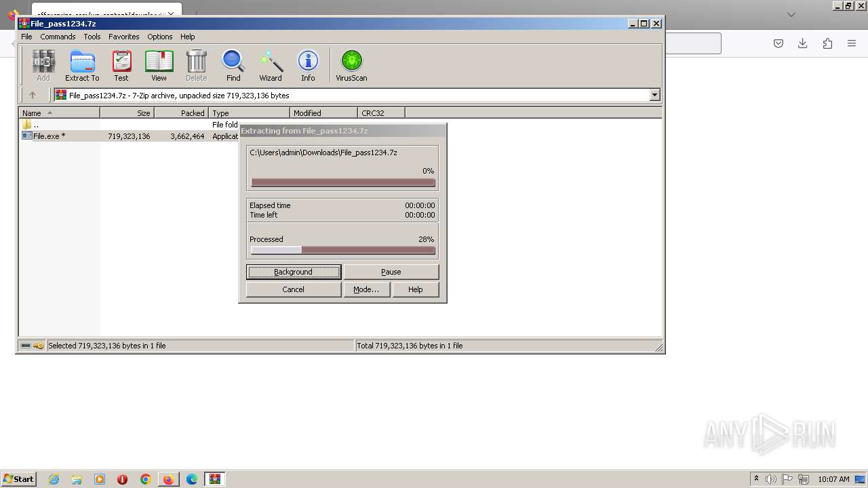Open Opera browser from the taskbar
The height and width of the screenshot is (488, 868).
point(123,479)
